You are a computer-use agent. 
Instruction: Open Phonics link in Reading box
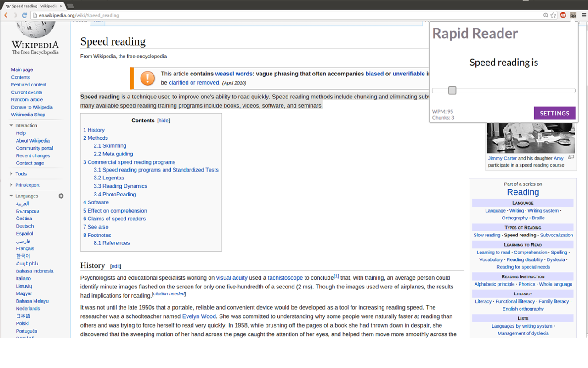[527, 284]
